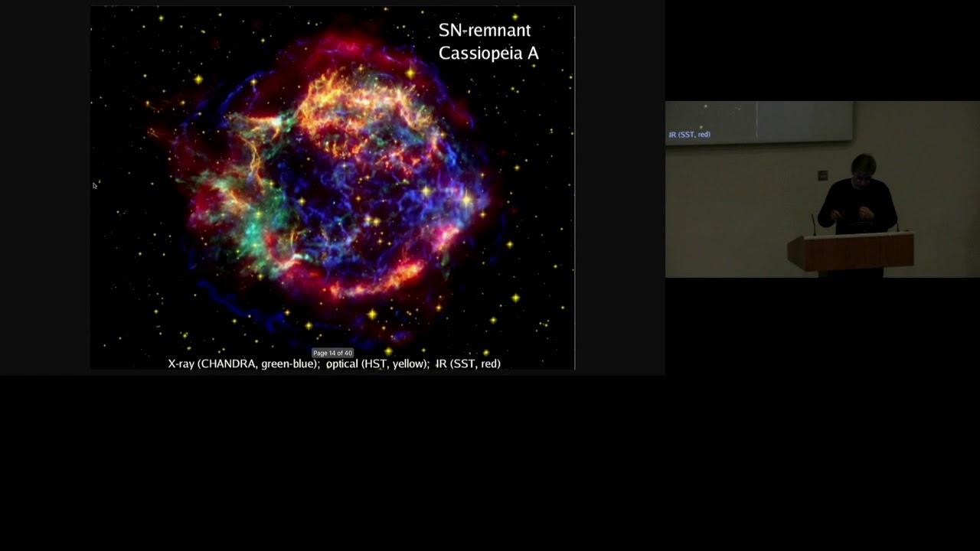This screenshot has width=980, height=551.
Task: Click the wall switch behind the speaker
Action: click(x=822, y=175)
